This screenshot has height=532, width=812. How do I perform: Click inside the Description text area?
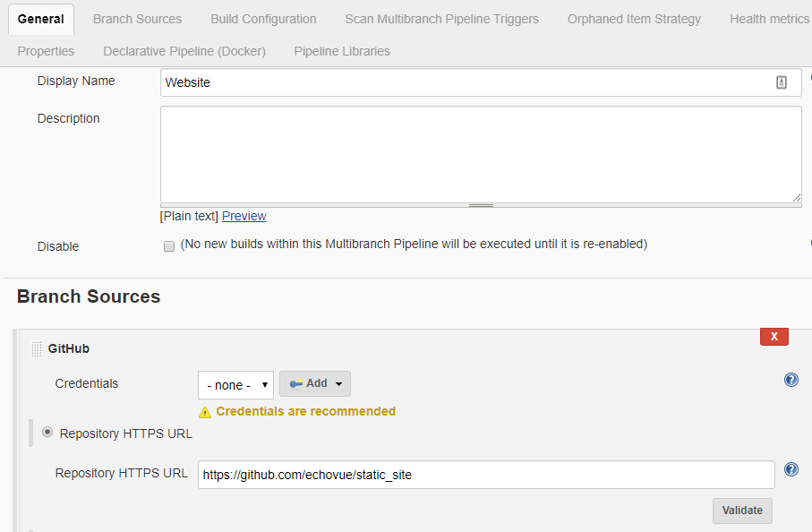tap(481, 154)
